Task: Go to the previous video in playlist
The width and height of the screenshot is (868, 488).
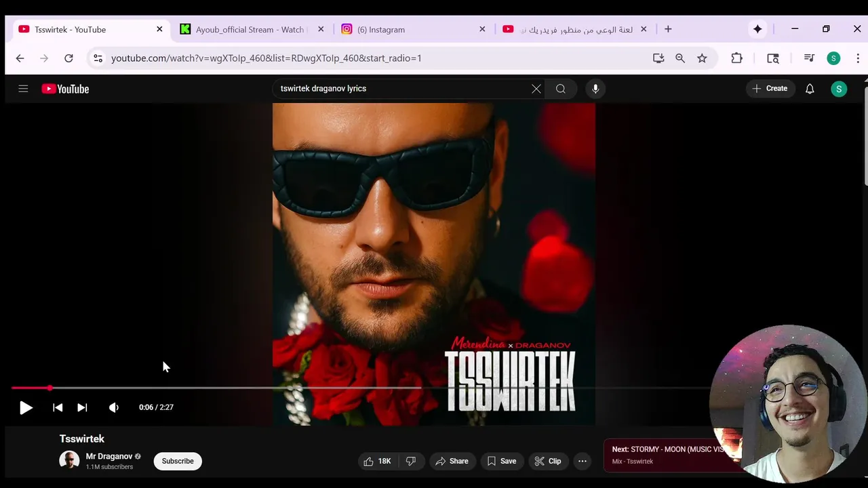Action: 58,407
